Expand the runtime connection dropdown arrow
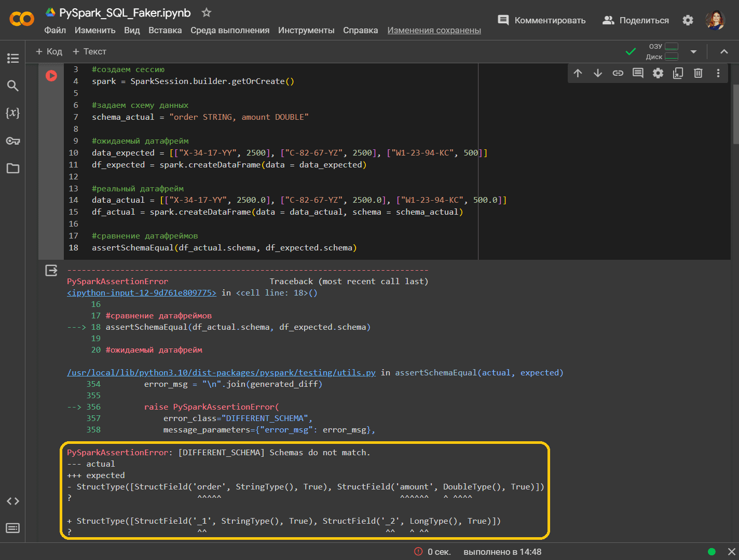This screenshot has height=560, width=739. point(693,51)
